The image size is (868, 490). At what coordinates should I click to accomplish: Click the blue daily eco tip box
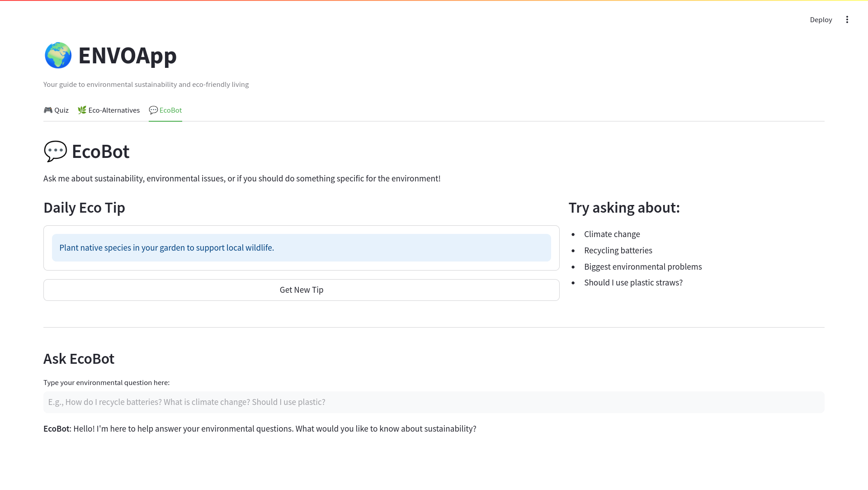(301, 247)
